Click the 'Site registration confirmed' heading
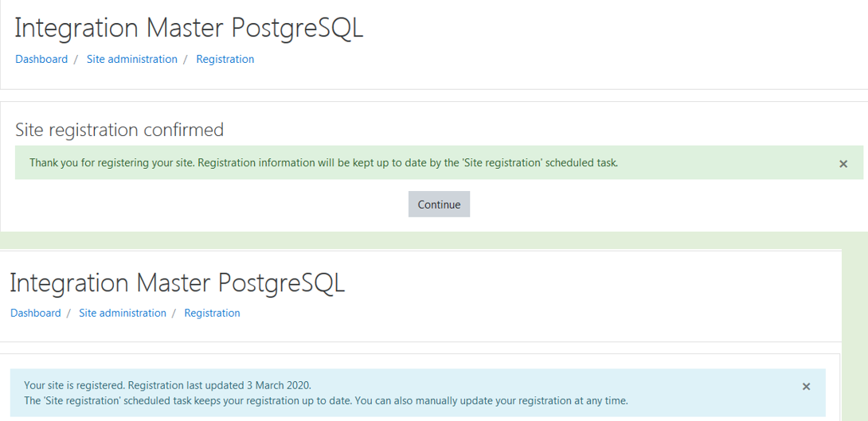Screen dimensions: 868x421 [x=119, y=130]
